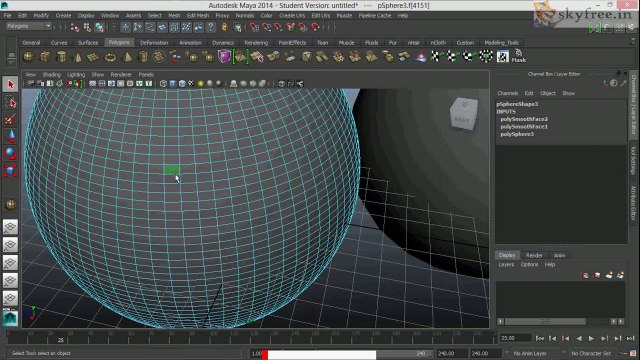Viewport: 640px width, 360px height.
Task: Open the UV Texture Editor shelf icon
Action: 502,56
